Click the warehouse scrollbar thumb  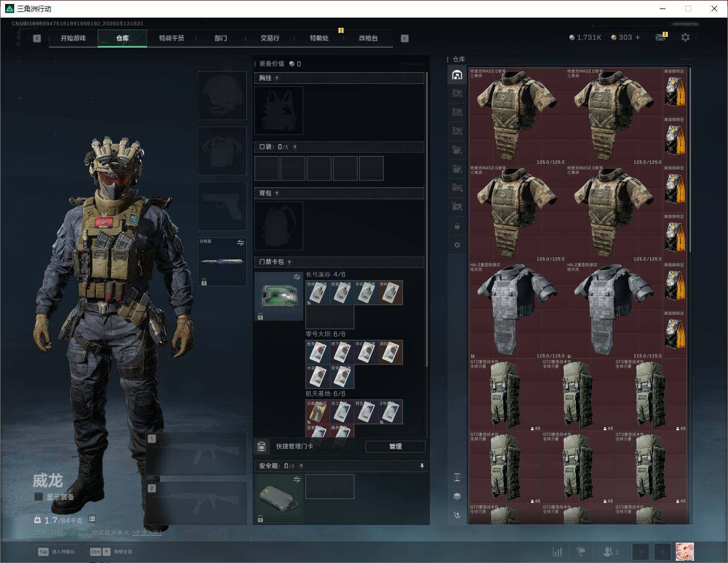click(691, 160)
